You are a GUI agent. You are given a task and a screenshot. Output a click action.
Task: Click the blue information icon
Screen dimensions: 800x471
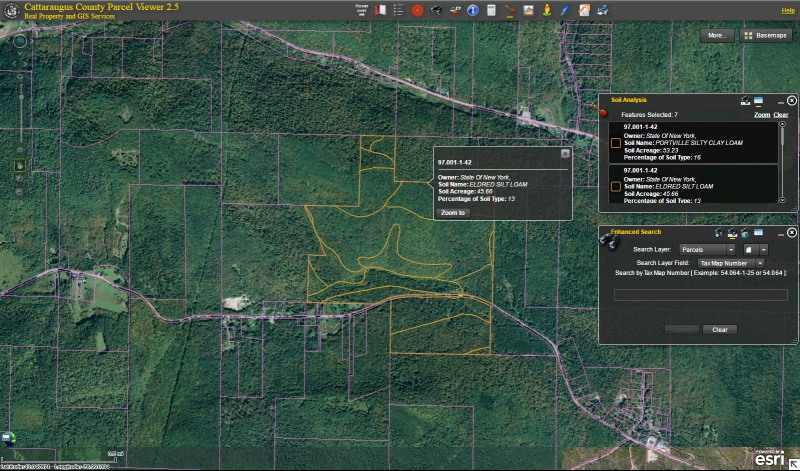click(473, 10)
